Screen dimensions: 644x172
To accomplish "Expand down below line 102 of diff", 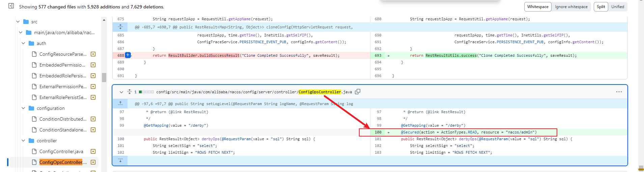I will (x=120, y=161).
